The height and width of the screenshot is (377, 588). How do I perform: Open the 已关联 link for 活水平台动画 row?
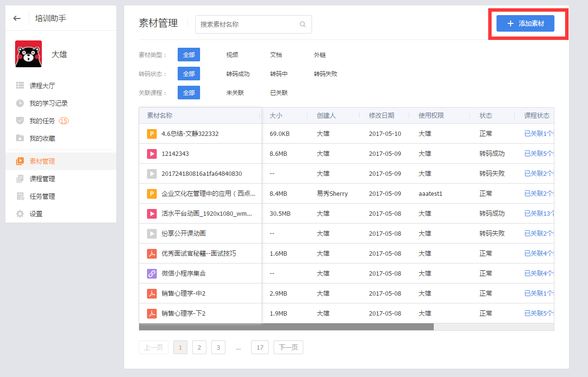coord(539,213)
